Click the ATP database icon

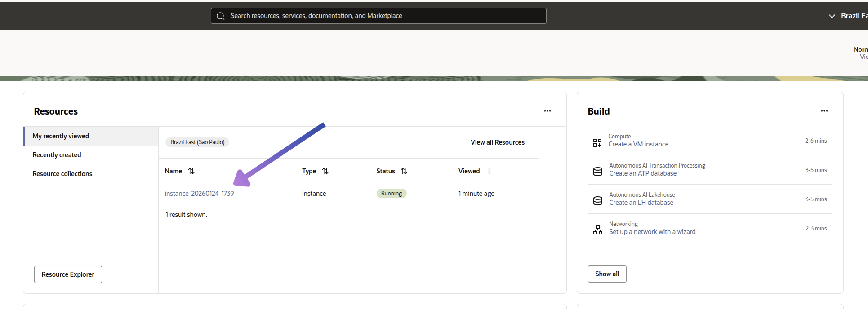tap(597, 172)
